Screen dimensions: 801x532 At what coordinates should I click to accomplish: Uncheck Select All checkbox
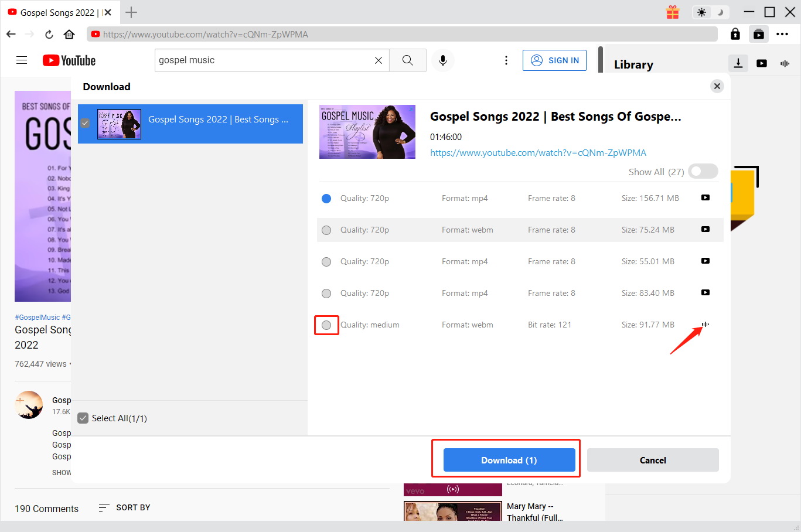coord(83,418)
